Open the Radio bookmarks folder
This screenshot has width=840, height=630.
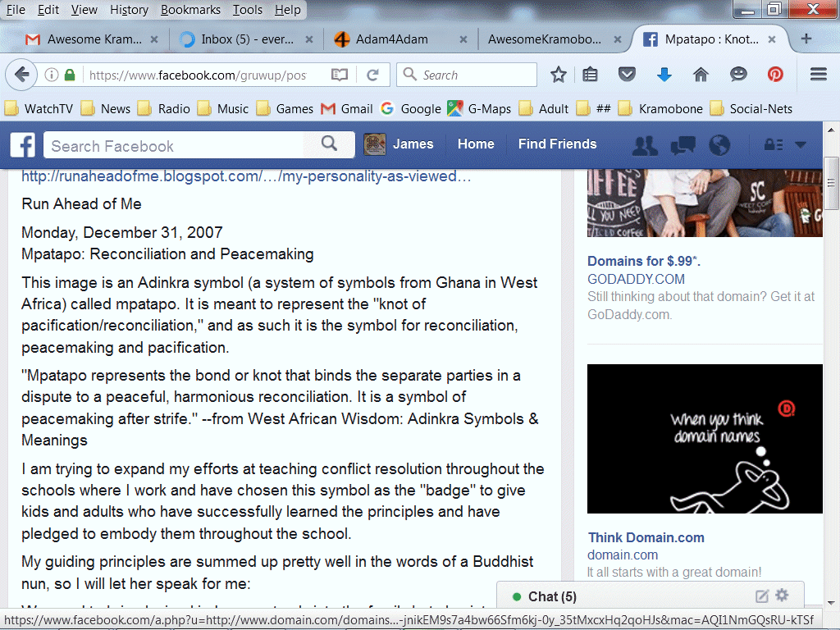point(164,109)
